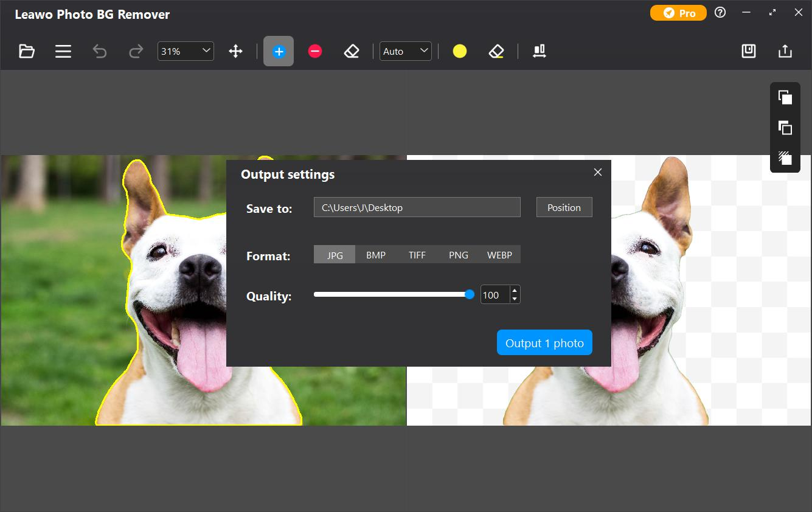
Task: Select the move/pan tool
Action: click(x=235, y=52)
